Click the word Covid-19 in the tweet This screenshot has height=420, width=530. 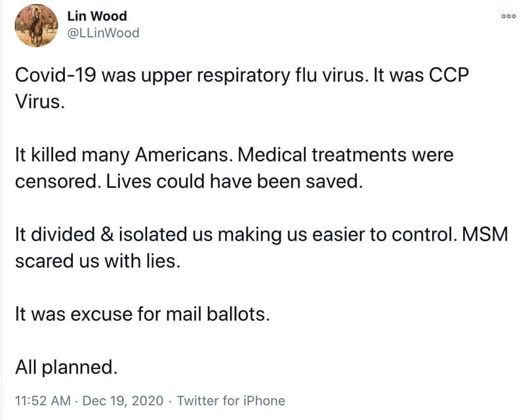56,75
